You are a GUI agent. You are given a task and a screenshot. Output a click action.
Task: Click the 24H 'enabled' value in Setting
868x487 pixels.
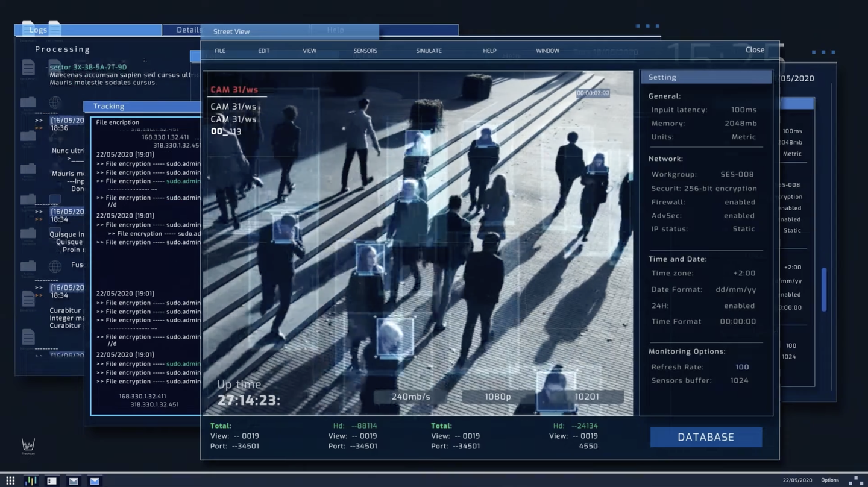coord(740,306)
